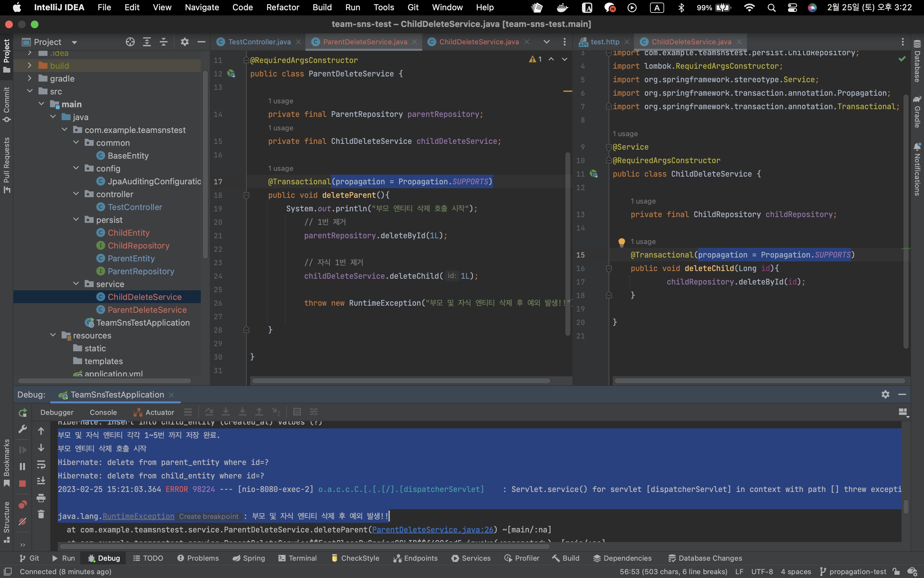924x578 pixels.
Task: Show hidden editor tabs dropdown
Action: [x=547, y=42]
